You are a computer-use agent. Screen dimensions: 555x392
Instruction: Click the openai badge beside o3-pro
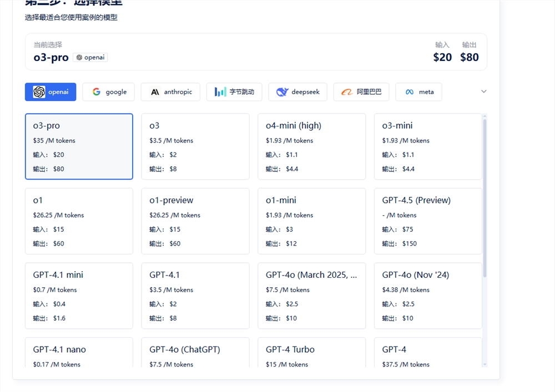tap(90, 58)
